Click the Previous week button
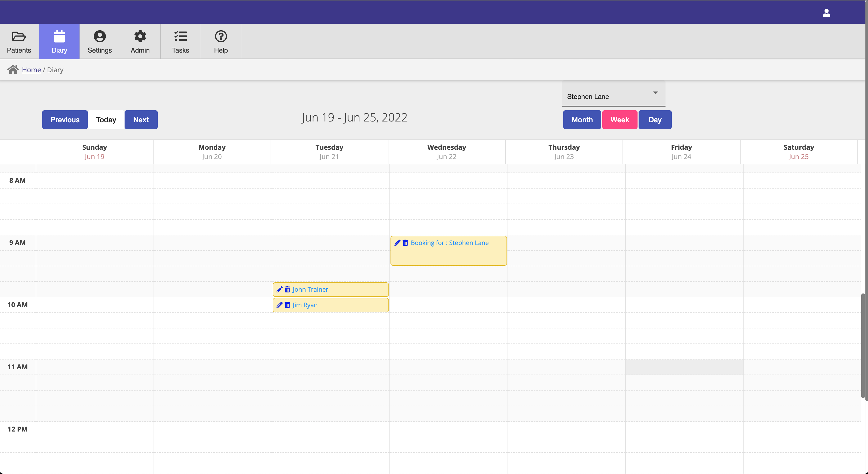Viewport: 868px width, 474px height. (x=65, y=120)
